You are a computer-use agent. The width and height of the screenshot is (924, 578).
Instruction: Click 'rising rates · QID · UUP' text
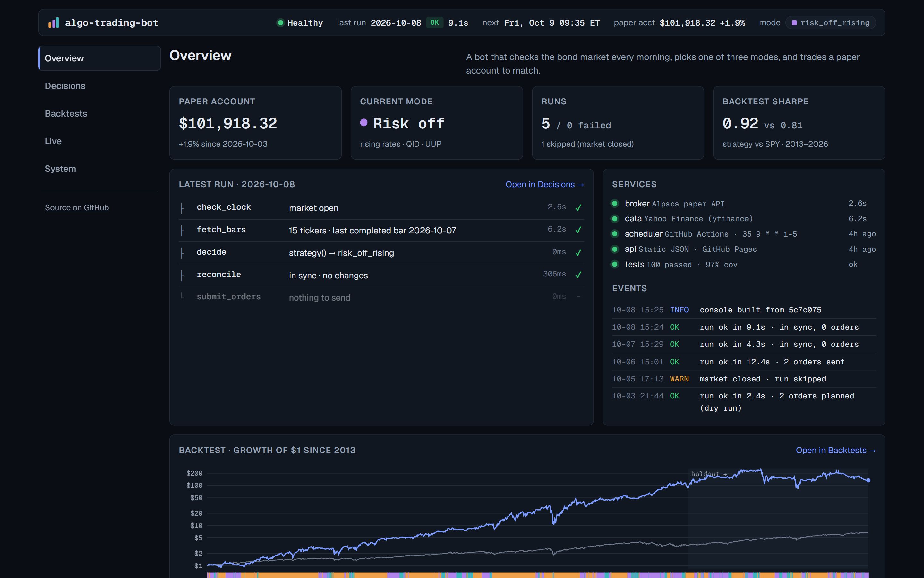pyautogui.click(x=400, y=144)
